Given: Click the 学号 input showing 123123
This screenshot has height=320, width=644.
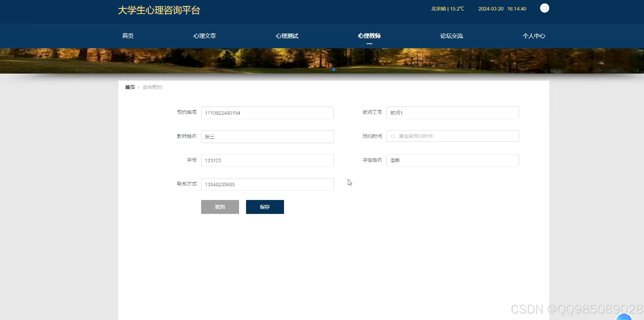Looking at the screenshot, I should 267,160.
